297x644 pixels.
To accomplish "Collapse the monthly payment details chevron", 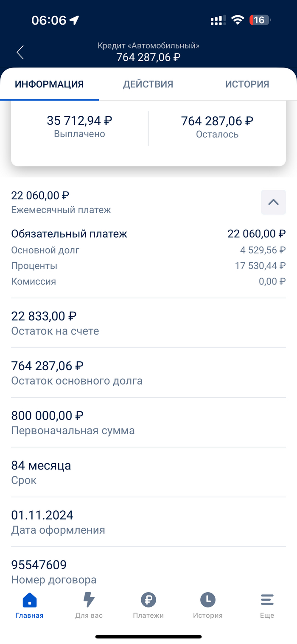I will tap(273, 202).
